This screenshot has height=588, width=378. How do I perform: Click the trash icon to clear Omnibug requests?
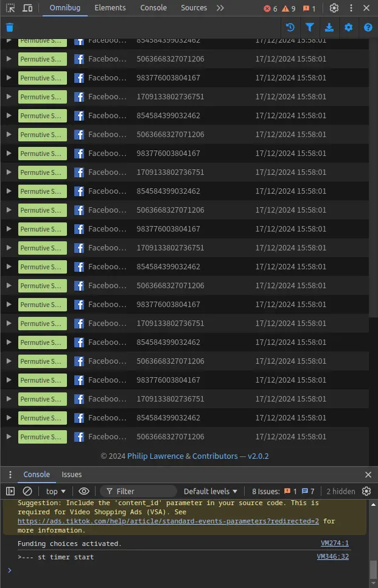coord(10,27)
